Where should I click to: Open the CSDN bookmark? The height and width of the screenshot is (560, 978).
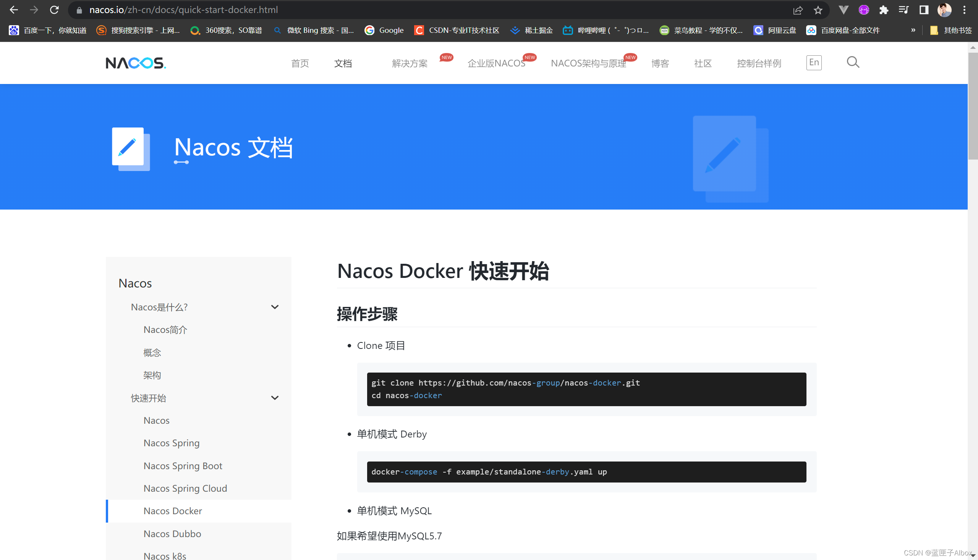pos(457,31)
